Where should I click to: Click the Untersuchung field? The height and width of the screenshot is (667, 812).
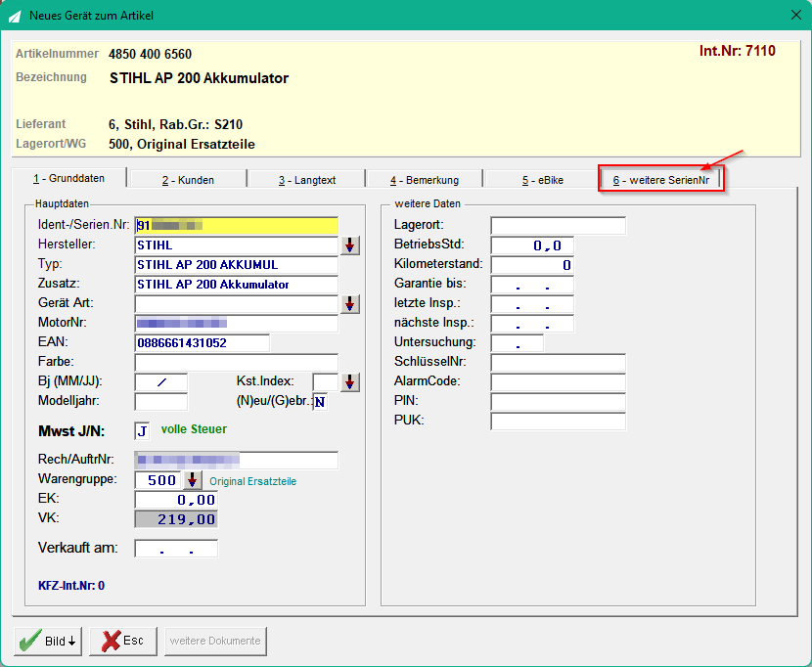[518, 343]
